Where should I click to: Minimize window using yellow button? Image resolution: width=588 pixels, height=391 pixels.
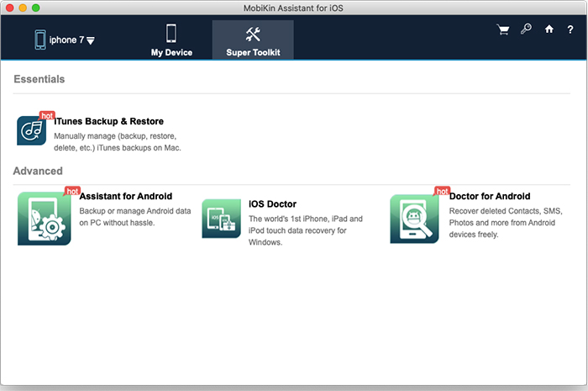(23, 8)
